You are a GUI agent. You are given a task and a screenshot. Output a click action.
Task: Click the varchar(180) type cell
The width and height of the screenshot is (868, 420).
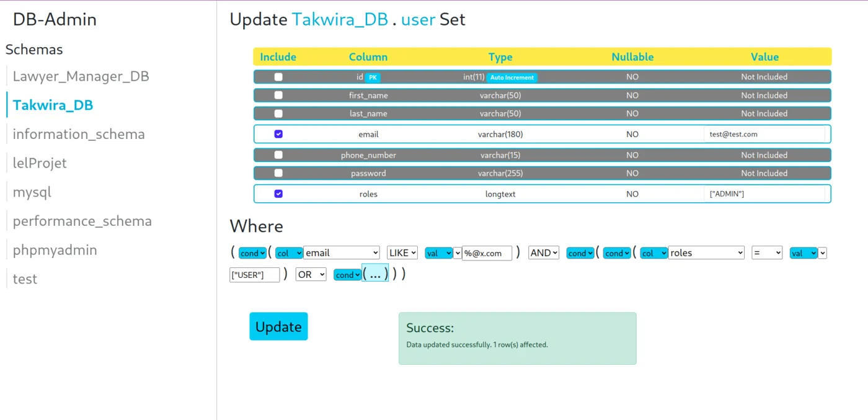(500, 134)
